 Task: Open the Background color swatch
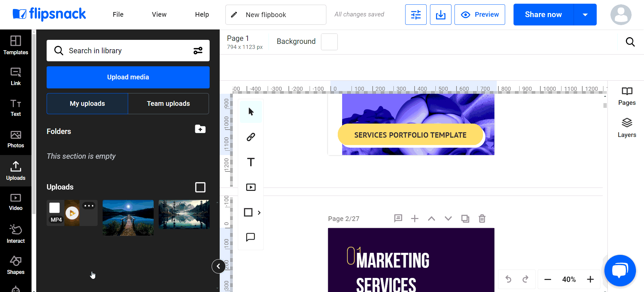pyautogui.click(x=329, y=42)
